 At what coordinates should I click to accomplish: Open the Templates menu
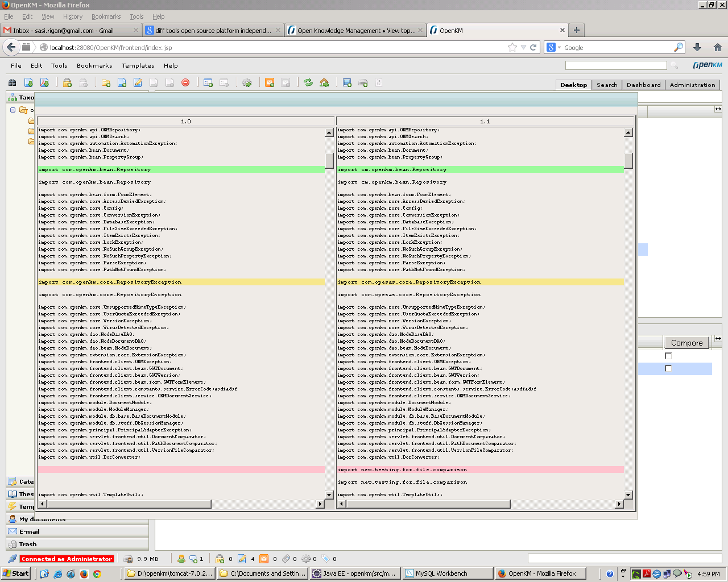pos(138,66)
